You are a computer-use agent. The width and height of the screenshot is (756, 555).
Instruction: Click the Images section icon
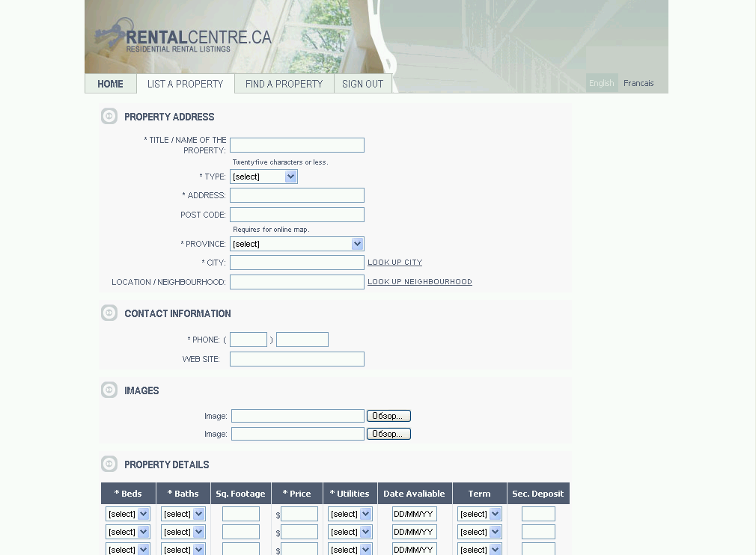tap(109, 390)
